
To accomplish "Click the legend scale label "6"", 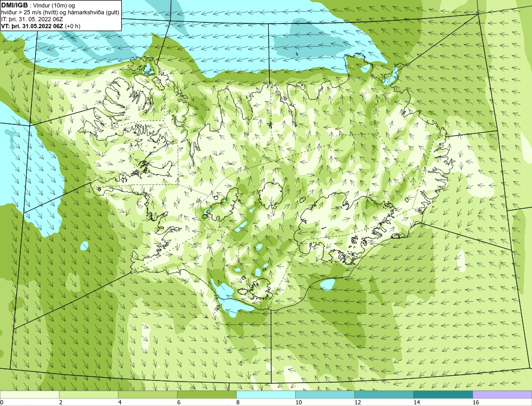I will pos(179,402).
